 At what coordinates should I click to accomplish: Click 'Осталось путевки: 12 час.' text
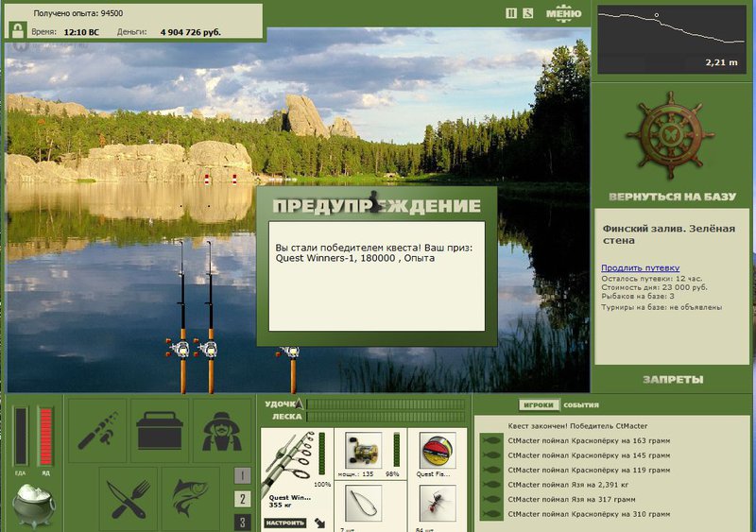[x=651, y=279]
